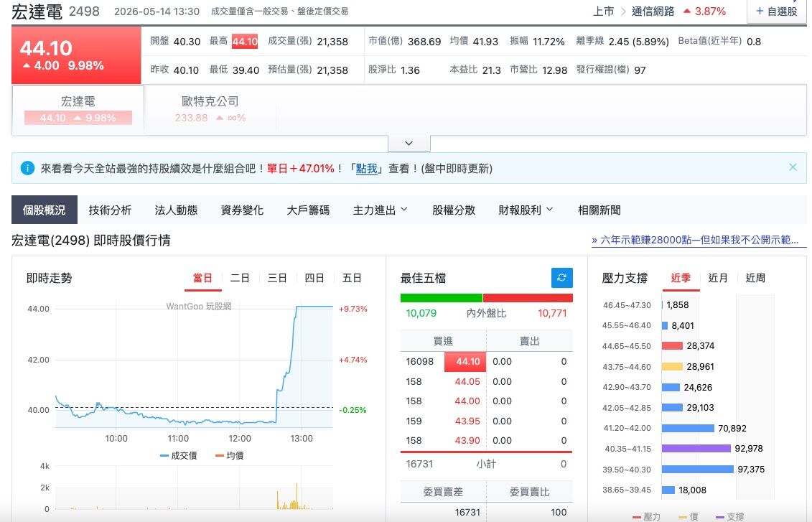Click the 92,978 volume label
The image size is (812, 522).
[749, 449]
